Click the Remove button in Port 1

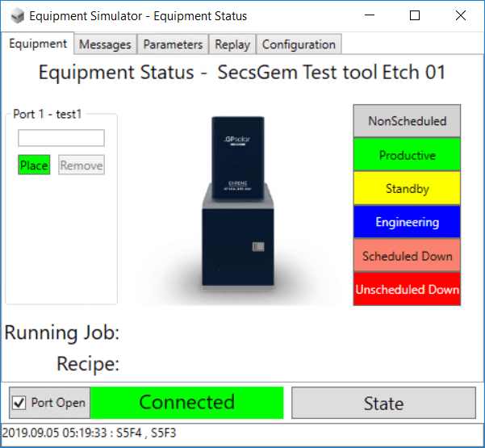coord(82,165)
